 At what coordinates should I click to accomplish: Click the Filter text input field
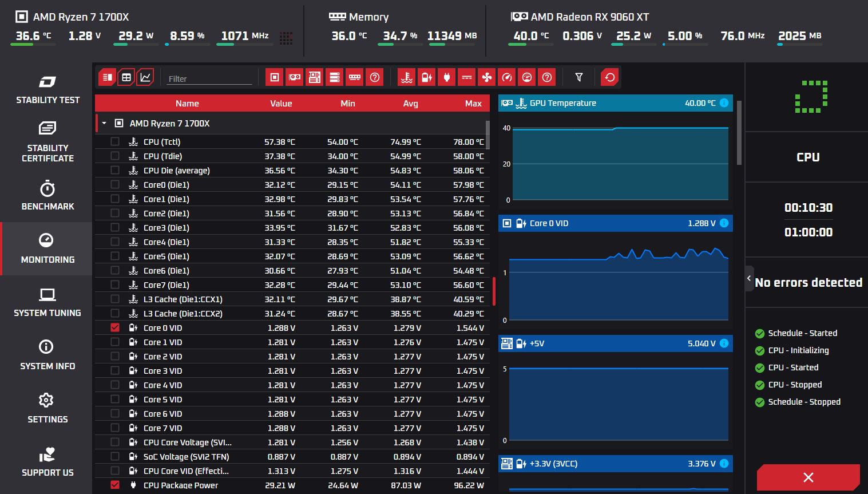tap(209, 78)
